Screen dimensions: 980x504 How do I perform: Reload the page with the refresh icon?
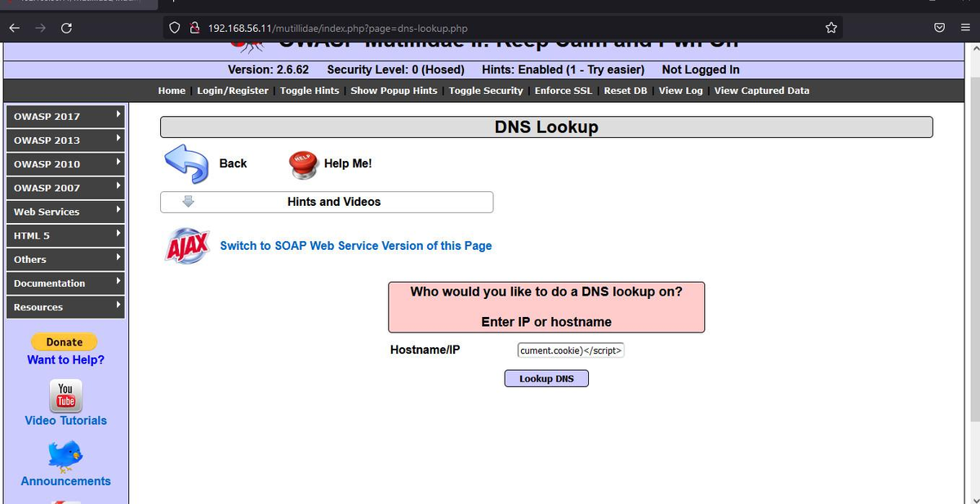pyautogui.click(x=67, y=28)
